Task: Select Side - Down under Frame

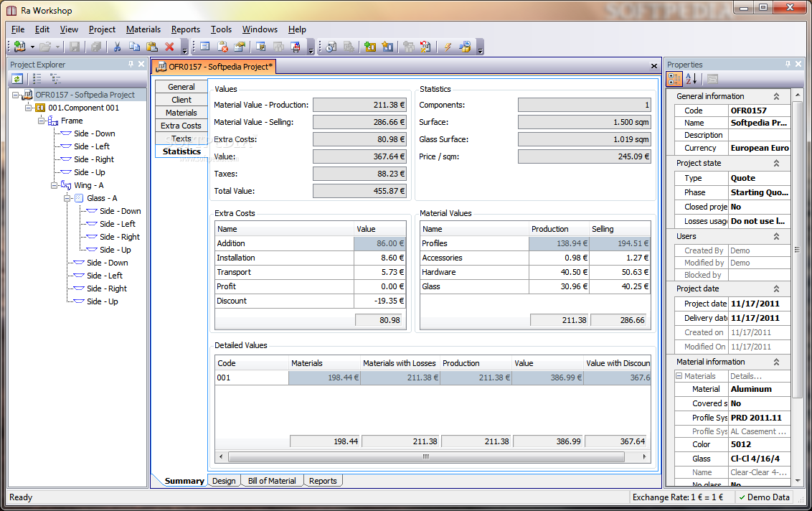Action: pos(94,133)
